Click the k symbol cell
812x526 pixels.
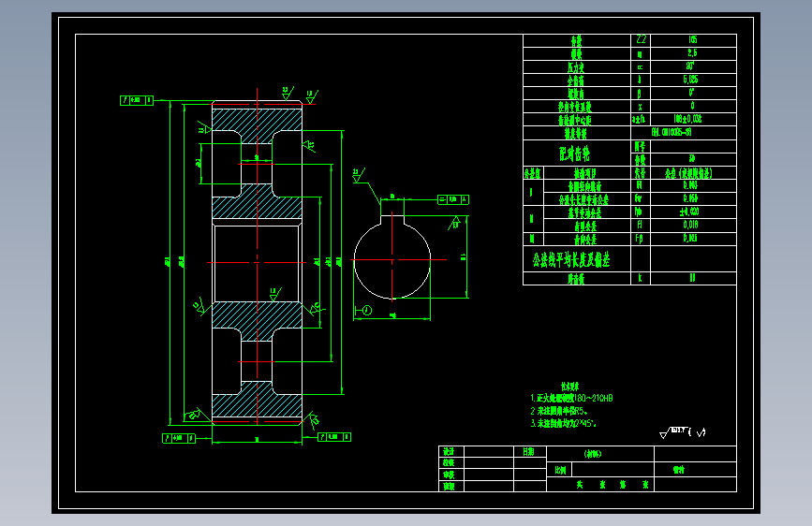tap(641, 278)
